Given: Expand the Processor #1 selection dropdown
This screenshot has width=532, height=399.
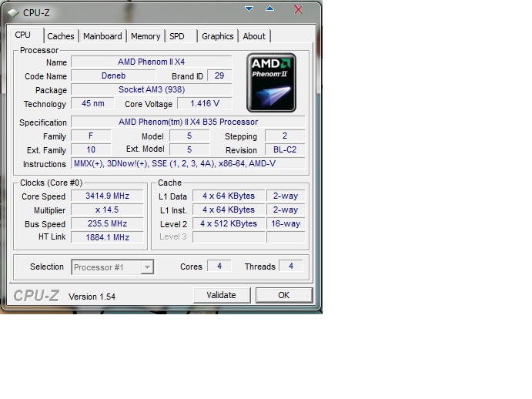Looking at the screenshot, I should [147, 267].
